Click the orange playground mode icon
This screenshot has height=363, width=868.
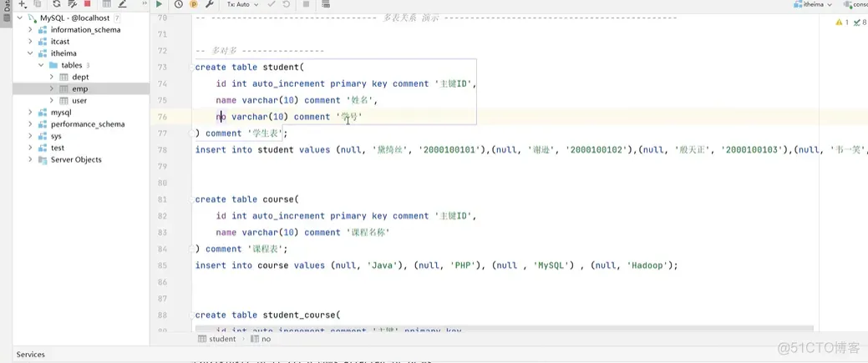[194, 4]
